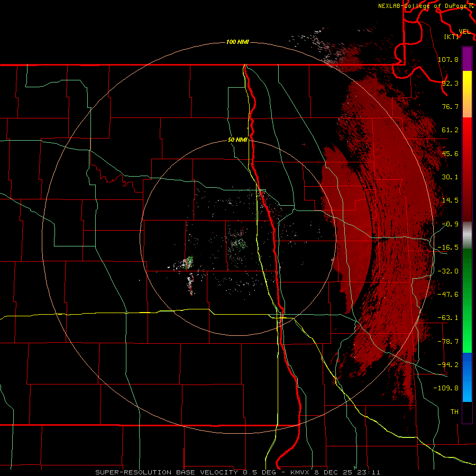Click the Super-Resolution Base Velocity caption text
The width and height of the screenshot is (476, 476).
(x=237, y=472)
